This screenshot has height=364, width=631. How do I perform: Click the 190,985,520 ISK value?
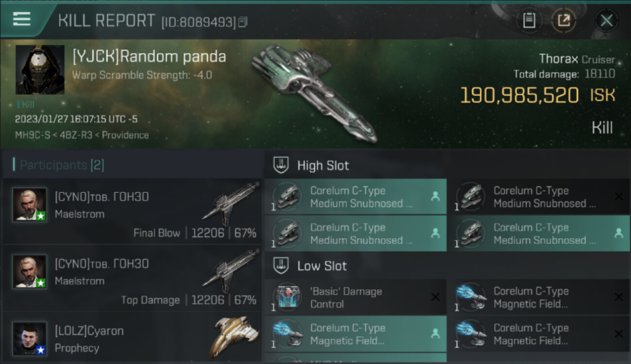coord(519,96)
